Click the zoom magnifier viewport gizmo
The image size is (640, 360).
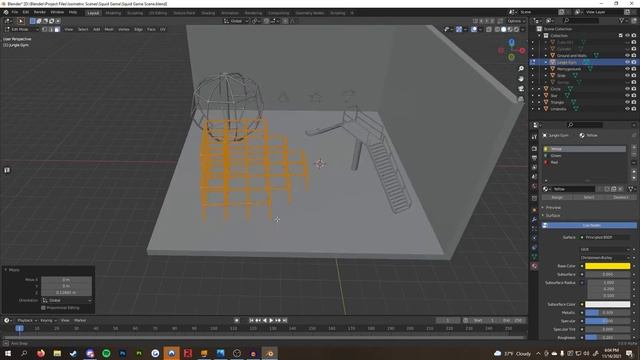pyautogui.click(x=521, y=69)
